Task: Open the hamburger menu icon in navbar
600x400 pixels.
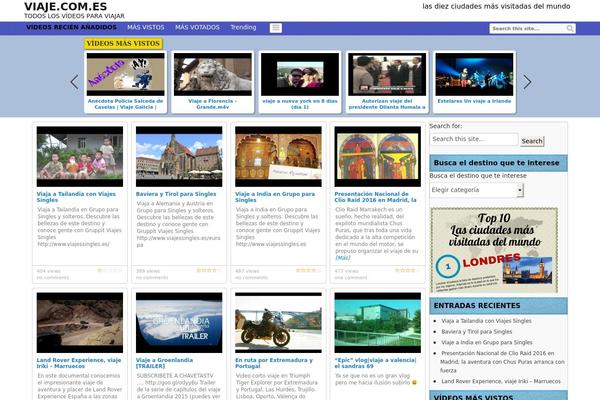Action: tap(276, 28)
